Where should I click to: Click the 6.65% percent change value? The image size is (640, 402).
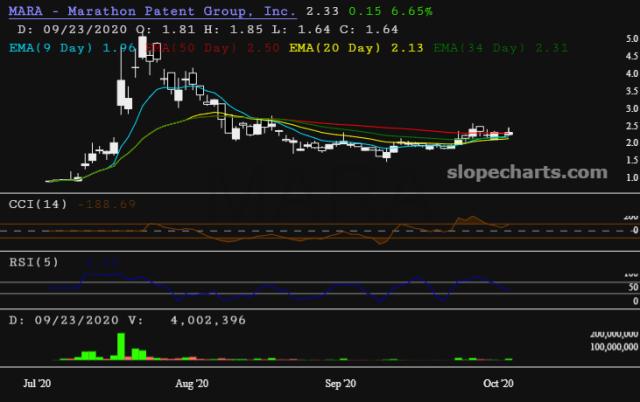pos(385,10)
